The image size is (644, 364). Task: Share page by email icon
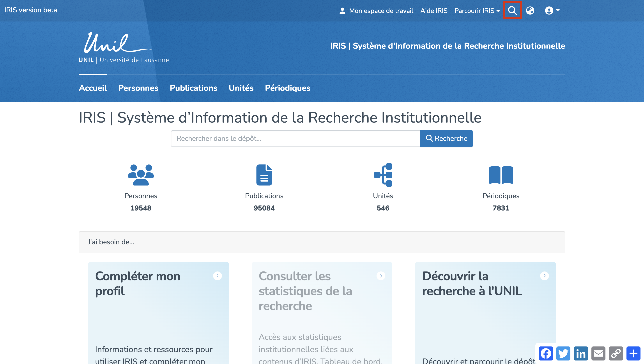pos(598,353)
